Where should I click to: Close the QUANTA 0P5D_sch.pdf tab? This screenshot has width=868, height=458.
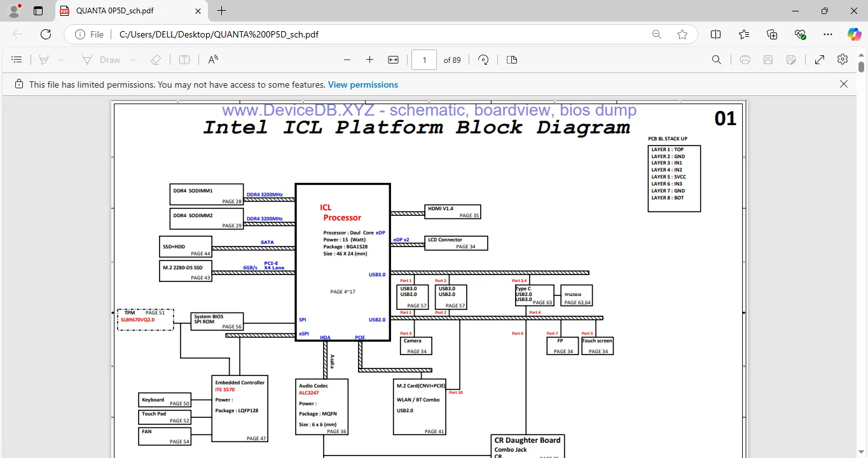coord(198,11)
